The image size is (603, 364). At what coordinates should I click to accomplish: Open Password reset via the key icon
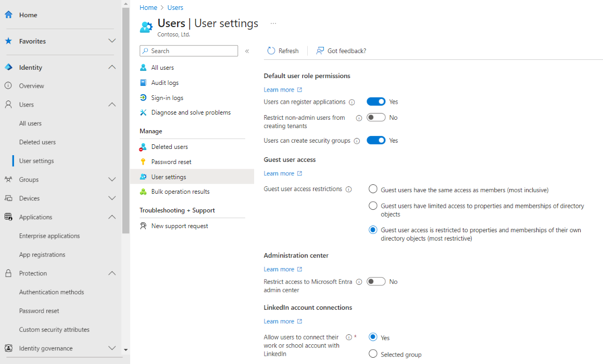143,161
